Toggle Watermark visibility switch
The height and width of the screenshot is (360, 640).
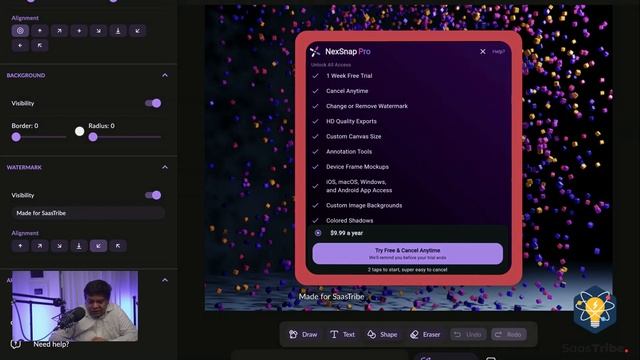tap(153, 195)
